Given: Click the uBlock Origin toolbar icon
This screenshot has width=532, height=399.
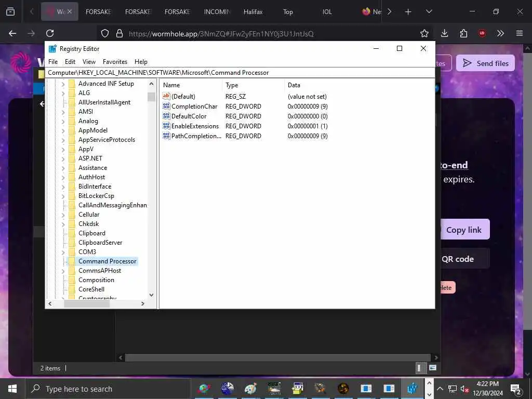Looking at the screenshot, I should 482,33.
